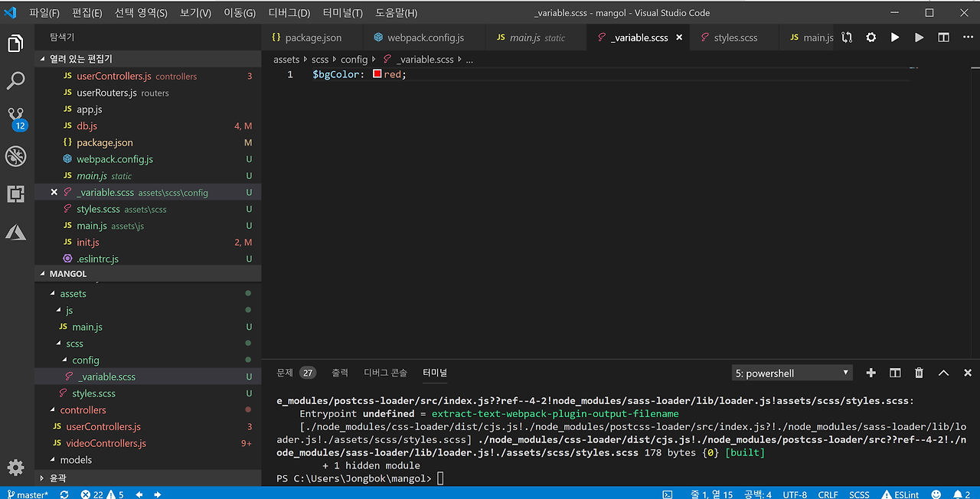980x499 pixels.
Task: Click the solid run play icon
Action: click(894, 38)
